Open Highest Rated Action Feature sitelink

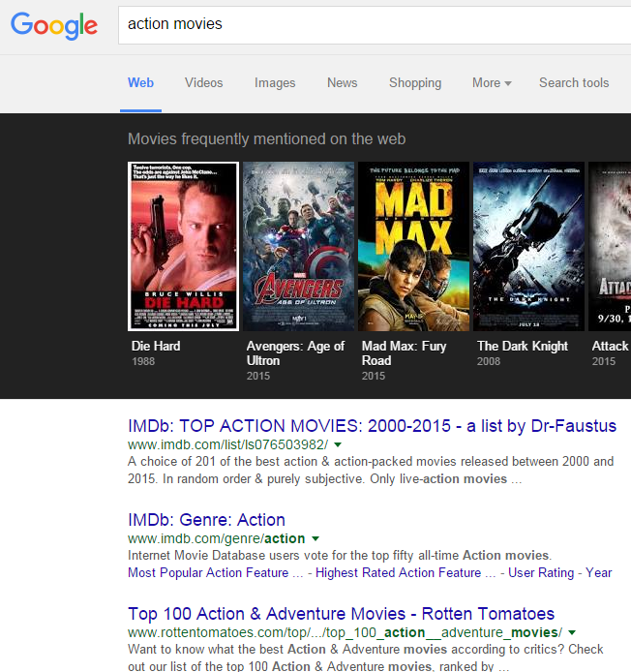406,572
